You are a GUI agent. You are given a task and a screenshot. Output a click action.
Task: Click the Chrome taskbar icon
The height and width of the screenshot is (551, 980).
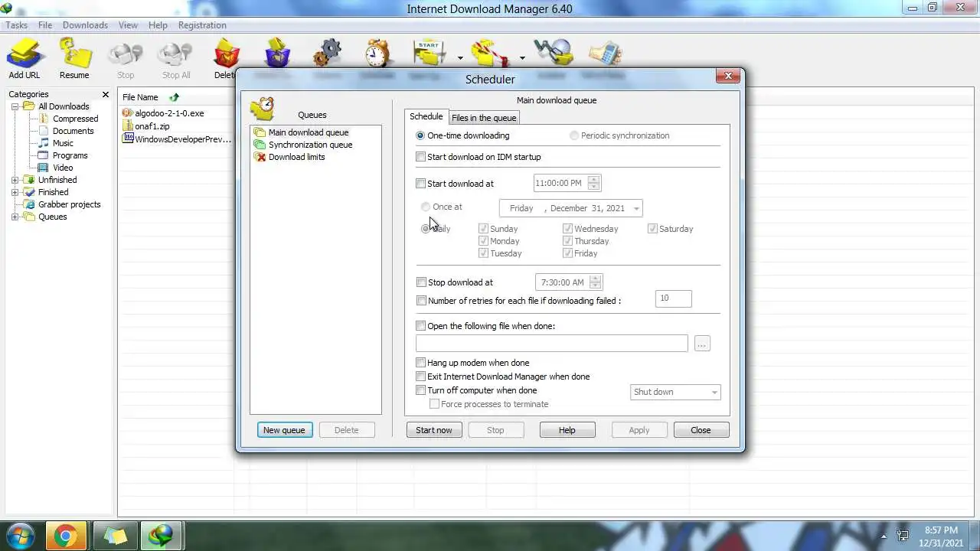point(65,536)
